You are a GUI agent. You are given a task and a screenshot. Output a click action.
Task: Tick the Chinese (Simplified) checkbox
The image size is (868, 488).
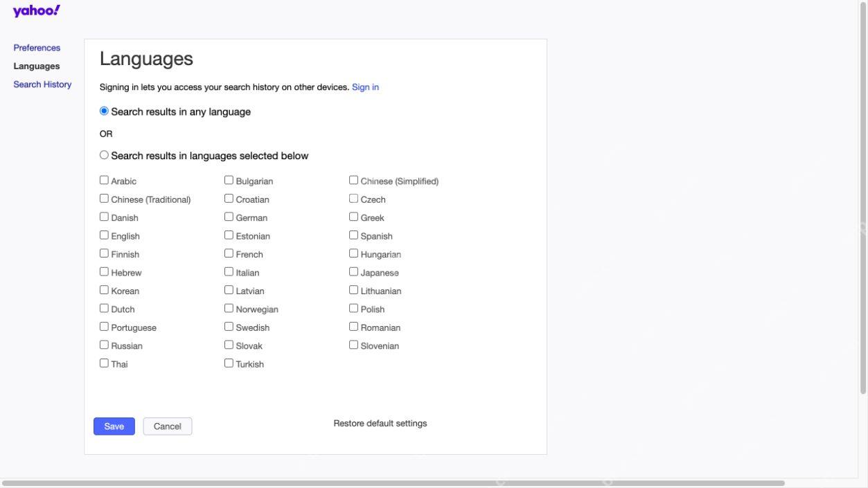(x=354, y=181)
